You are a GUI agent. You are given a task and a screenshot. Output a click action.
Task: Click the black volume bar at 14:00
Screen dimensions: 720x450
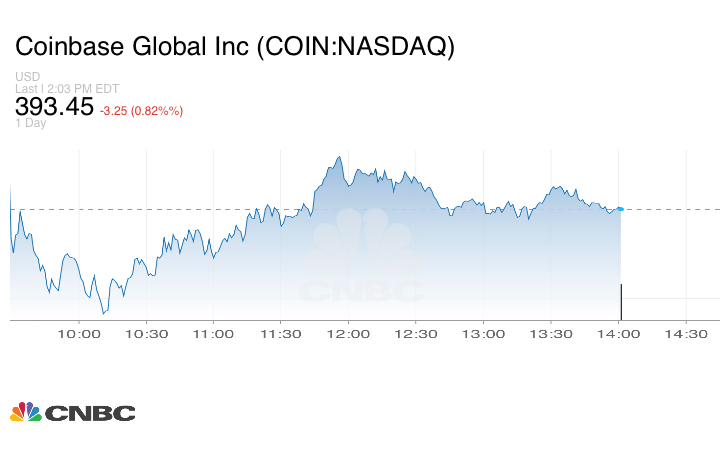621,301
